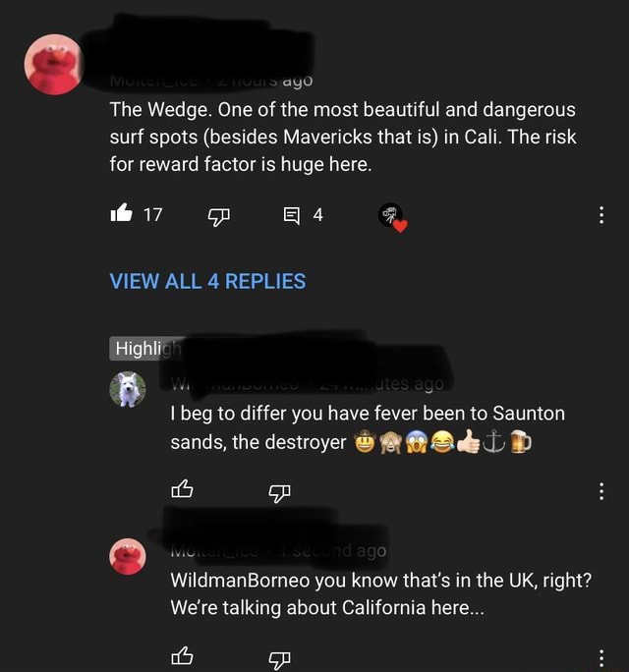This screenshot has width=629, height=672.
Task: Expand VIEW ALL 4 REPLIES
Action: pos(208,281)
